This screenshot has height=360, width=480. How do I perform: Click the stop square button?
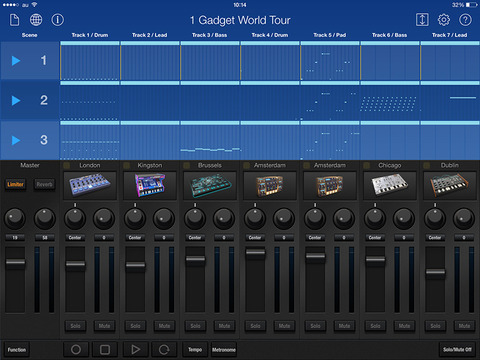pyautogui.click(x=105, y=349)
